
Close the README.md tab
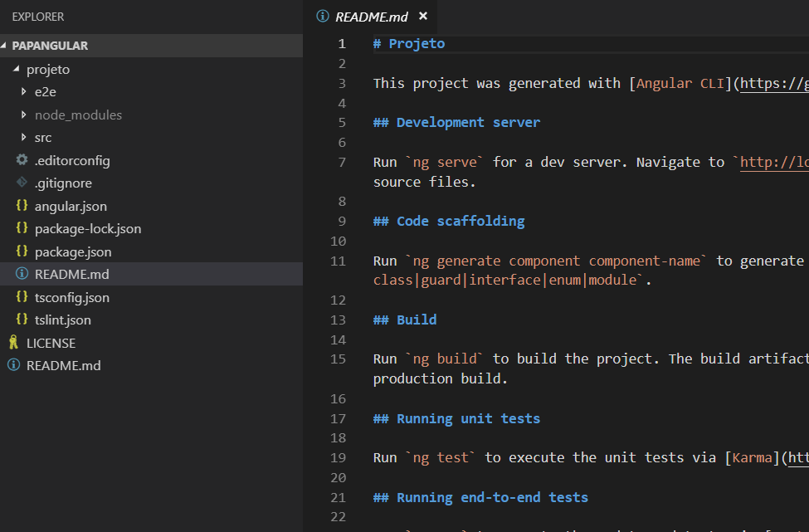pos(423,16)
